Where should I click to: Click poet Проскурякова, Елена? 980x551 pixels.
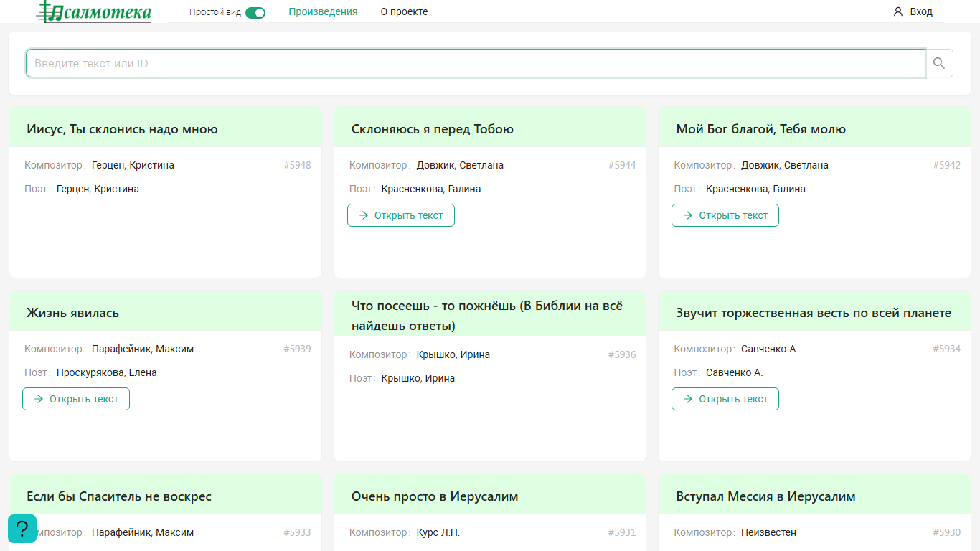(x=107, y=372)
